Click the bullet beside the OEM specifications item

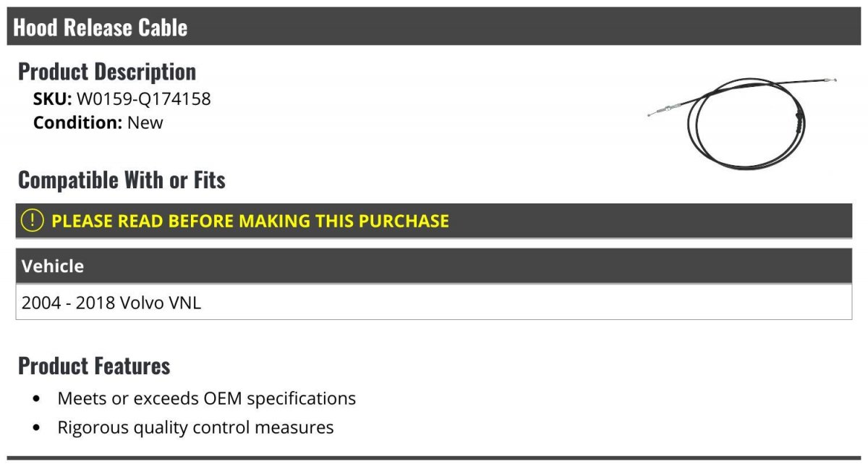(x=37, y=399)
